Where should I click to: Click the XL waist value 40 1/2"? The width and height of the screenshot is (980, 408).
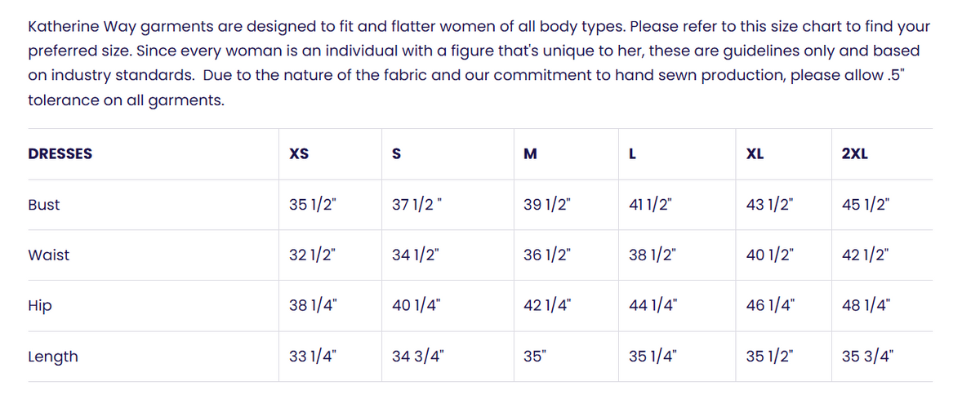tap(771, 255)
